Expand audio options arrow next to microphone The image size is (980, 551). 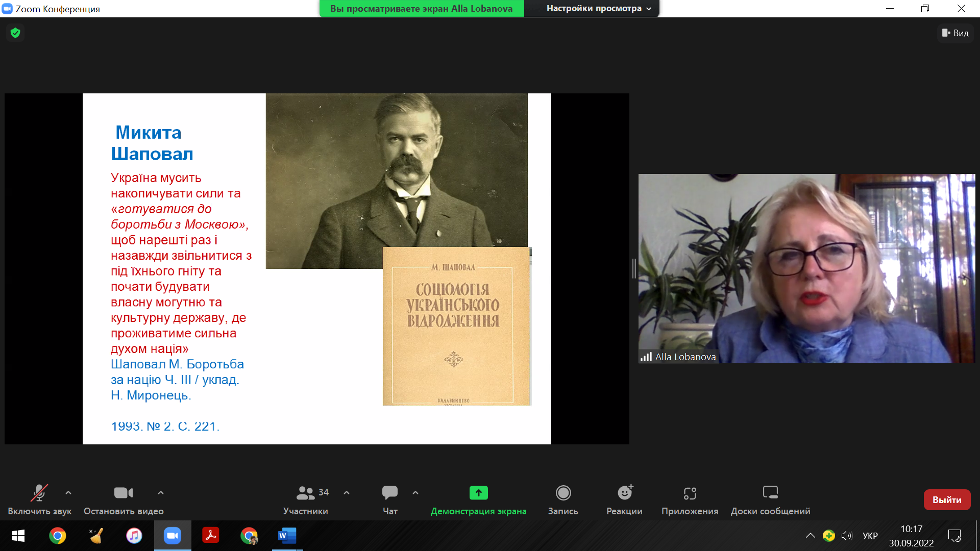[68, 493]
